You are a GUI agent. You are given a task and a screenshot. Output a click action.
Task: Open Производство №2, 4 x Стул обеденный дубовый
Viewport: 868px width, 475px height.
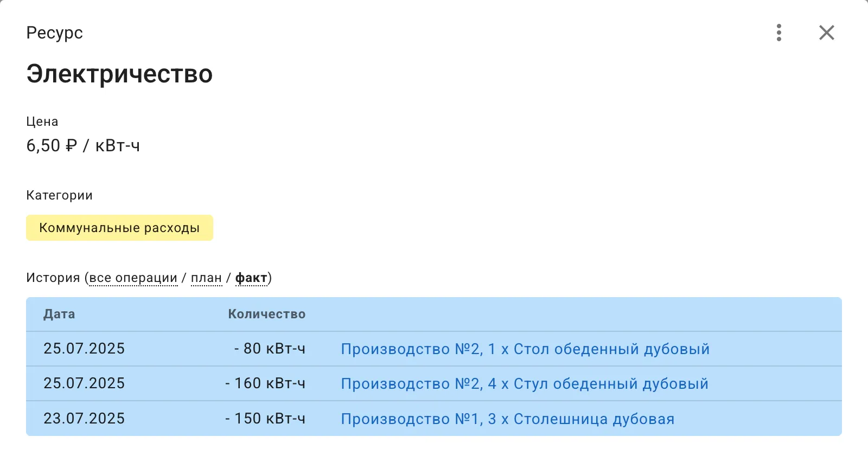coord(524,383)
